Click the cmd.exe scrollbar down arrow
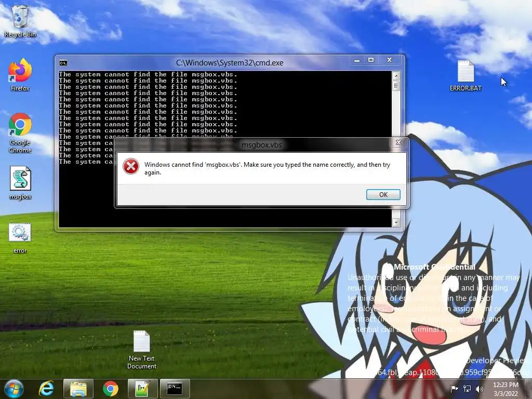This screenshot has width=532, height=399. pyautogui.click(x=396, y=222)
